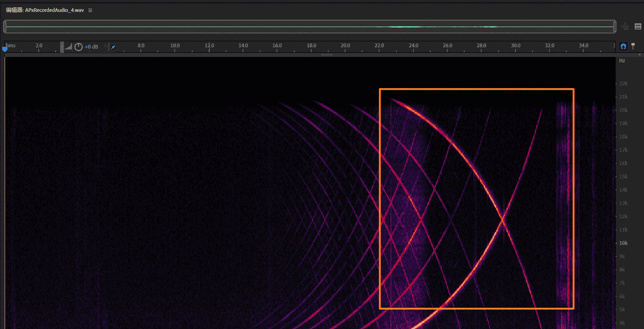Click the HUD volume bars icon
644x329 pixels.
coord(69,47)
